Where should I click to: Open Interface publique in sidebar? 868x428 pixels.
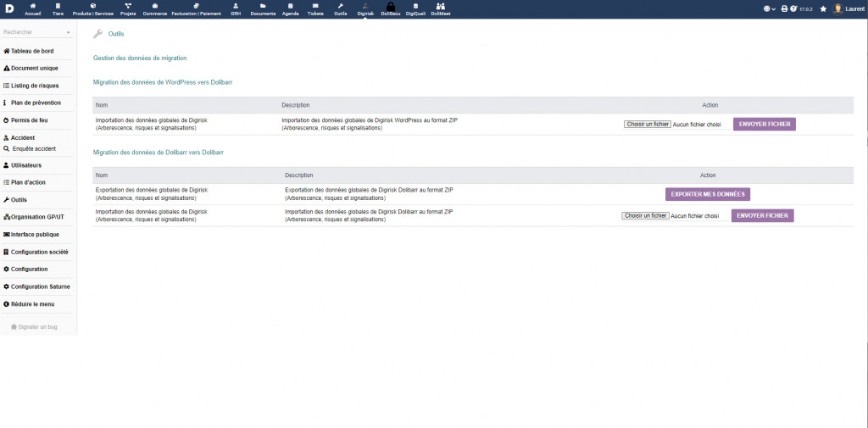pyautogui.click(x=31, y=234)
